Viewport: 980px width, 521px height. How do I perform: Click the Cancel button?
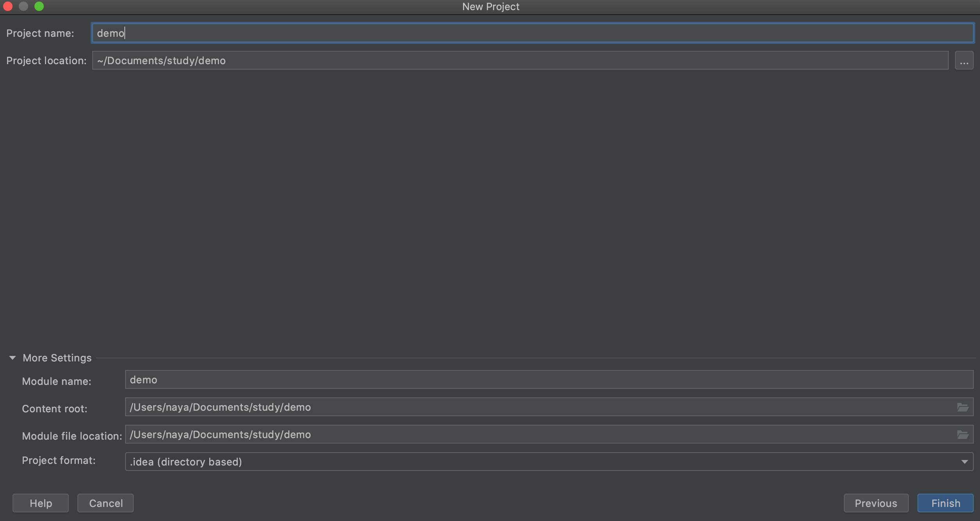(106, 503)
